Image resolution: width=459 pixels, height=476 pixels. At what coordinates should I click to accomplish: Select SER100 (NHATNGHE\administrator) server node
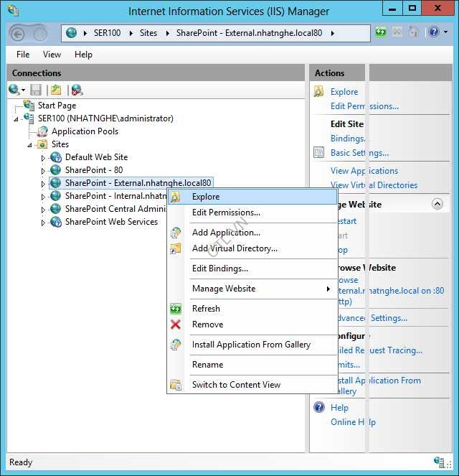[105, 118]
